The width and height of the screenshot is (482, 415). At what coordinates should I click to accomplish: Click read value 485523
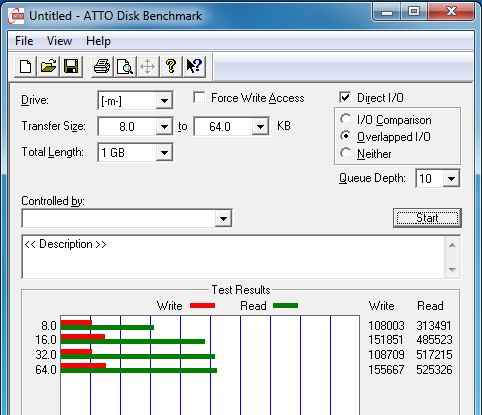coord(435,340)
